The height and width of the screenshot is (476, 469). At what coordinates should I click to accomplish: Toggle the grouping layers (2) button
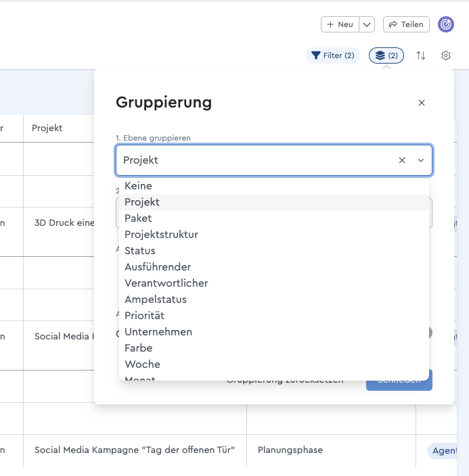(x=386, y=55)
